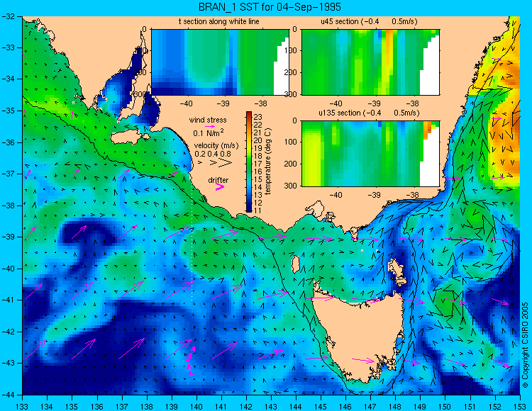Select the 't section along white line' label
Viewport: 532px width, 411px height.
click(219, 21)
